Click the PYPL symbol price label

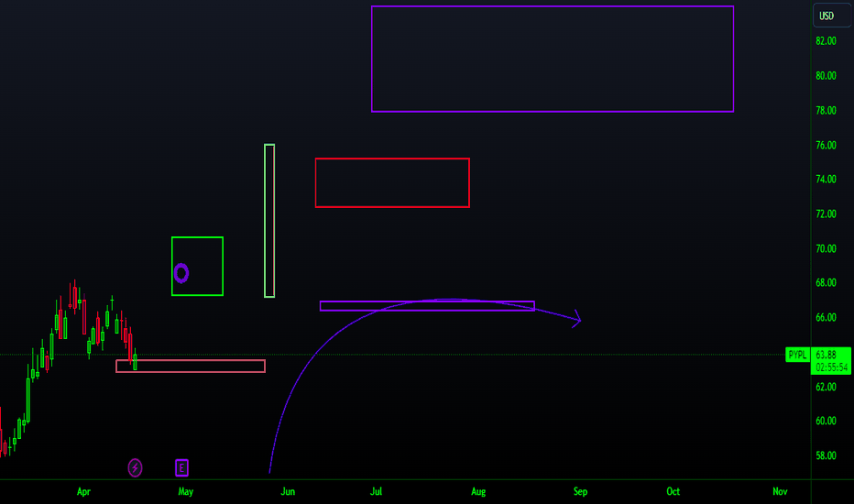(x=798, y=355)
